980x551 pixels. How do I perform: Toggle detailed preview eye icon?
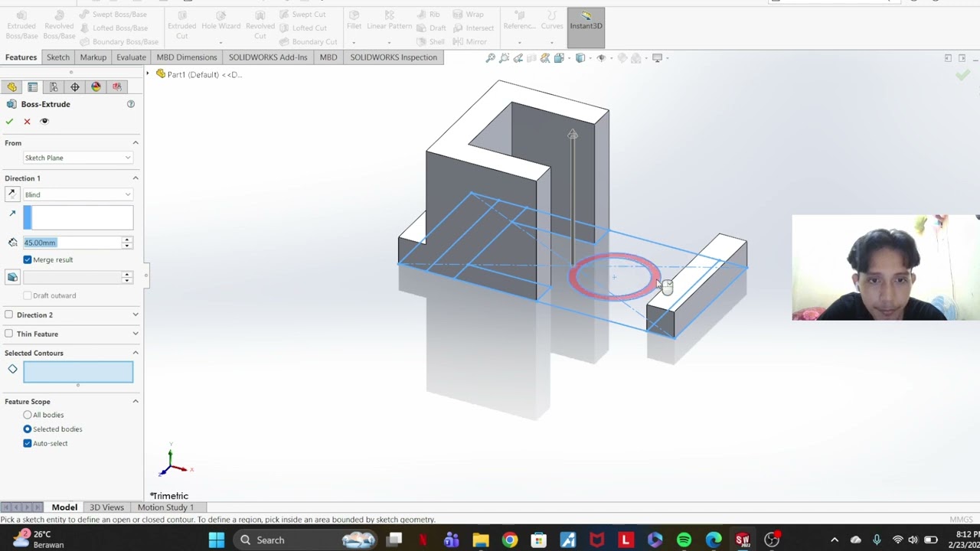[44, 121]
